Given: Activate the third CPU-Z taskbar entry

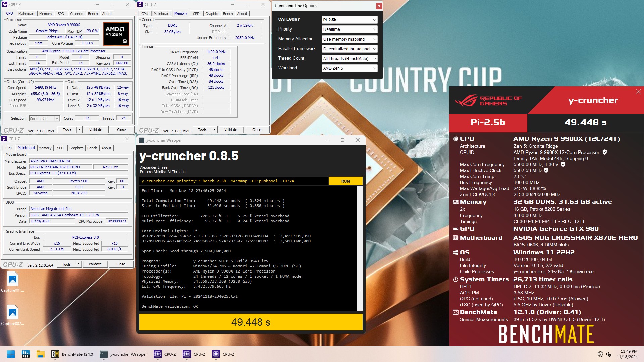Looking at the screenshot, I should pos(223,354).
